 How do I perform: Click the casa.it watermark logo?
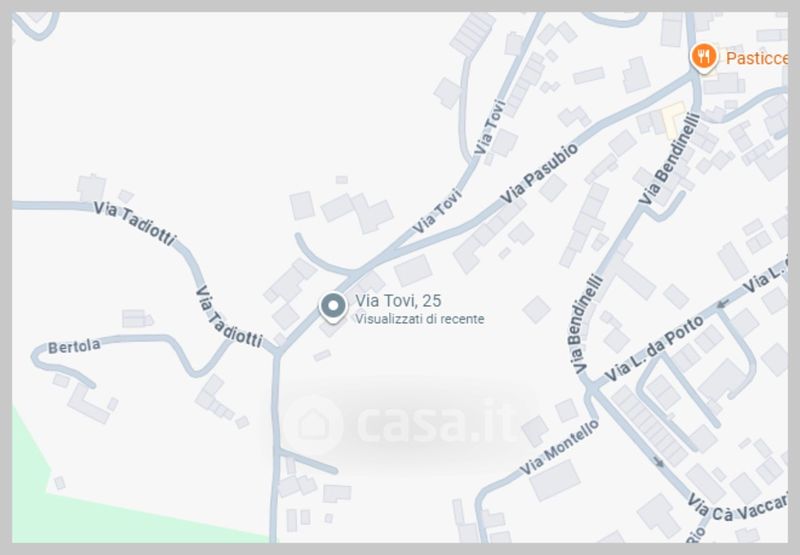(402, 425)
